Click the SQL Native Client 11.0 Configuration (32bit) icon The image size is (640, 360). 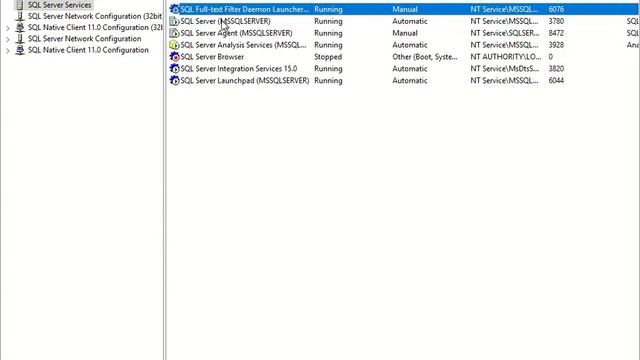point(20,27)
